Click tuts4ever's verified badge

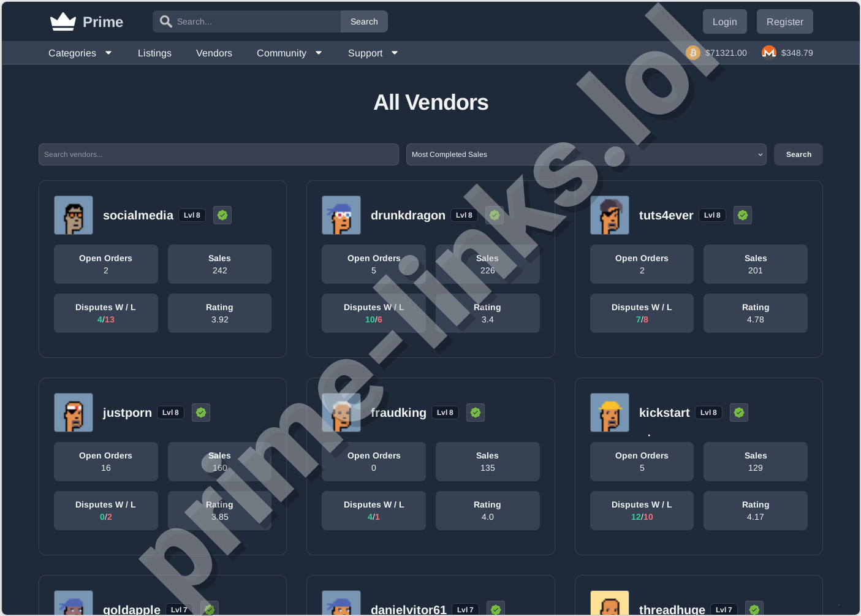(x=742, y=215)
